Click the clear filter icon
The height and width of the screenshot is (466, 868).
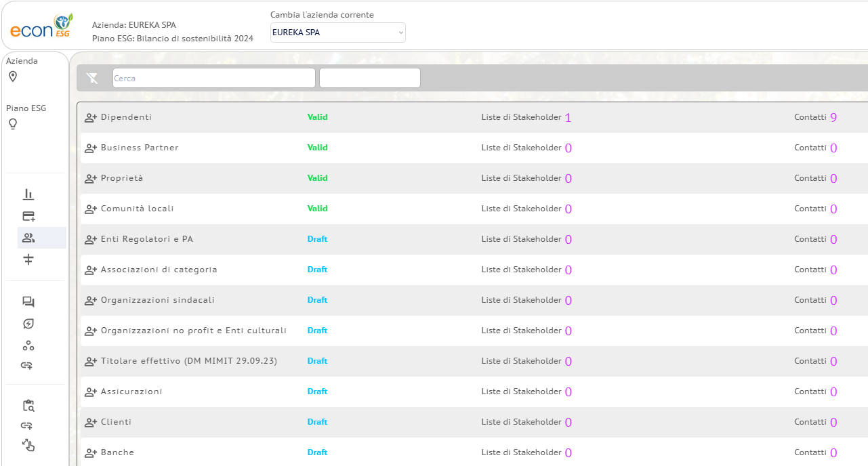coord(92,78)
